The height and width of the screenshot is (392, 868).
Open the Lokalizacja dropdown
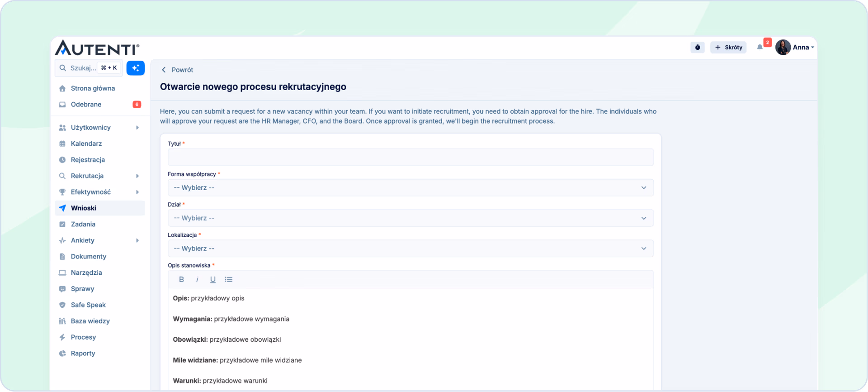pyautogui.click(x=410, y=249)
